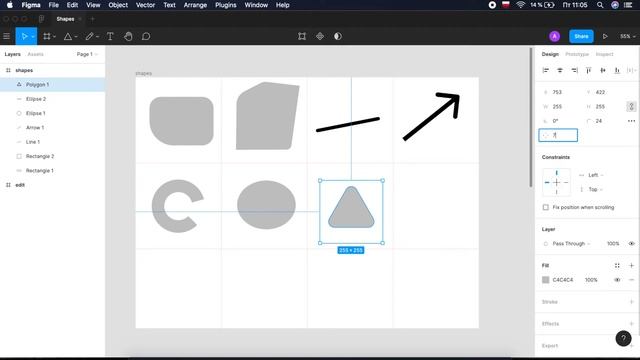Image resolution: width=640 pixels, height=360 pixels.
Task: Switch to the Inspect tab
Action: pyautogui.click(x=604, y=54)
